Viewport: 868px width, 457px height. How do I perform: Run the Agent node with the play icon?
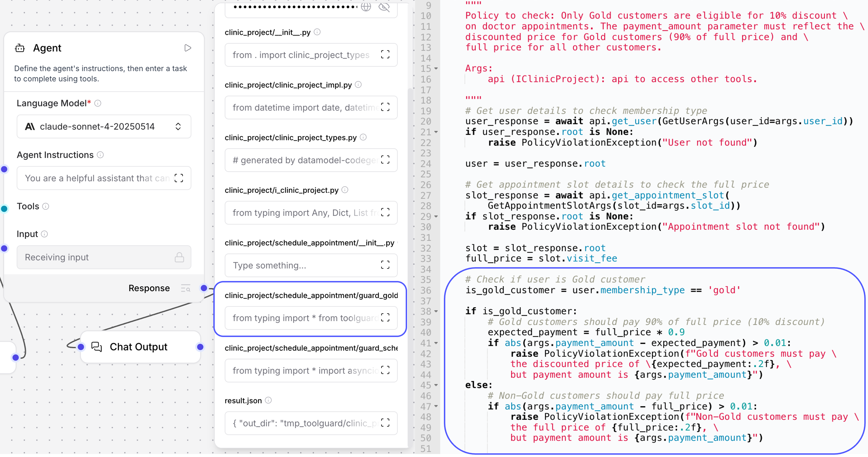click(188, 48)
